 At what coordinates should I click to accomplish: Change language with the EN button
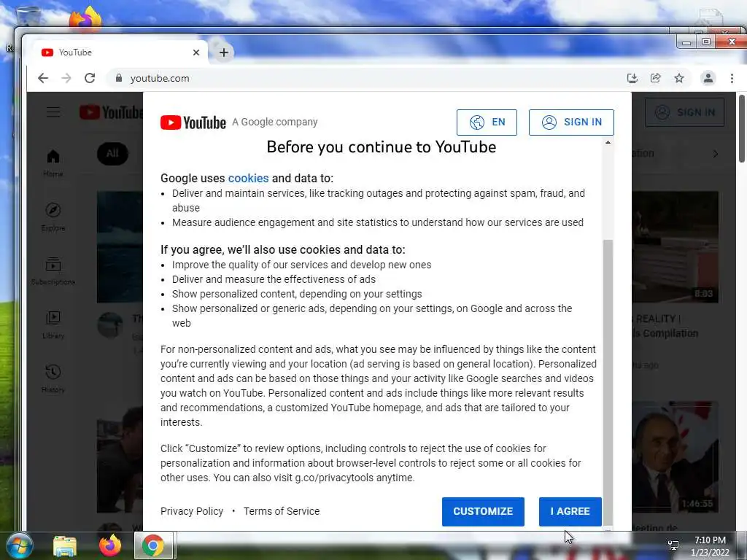click(487, 122)
